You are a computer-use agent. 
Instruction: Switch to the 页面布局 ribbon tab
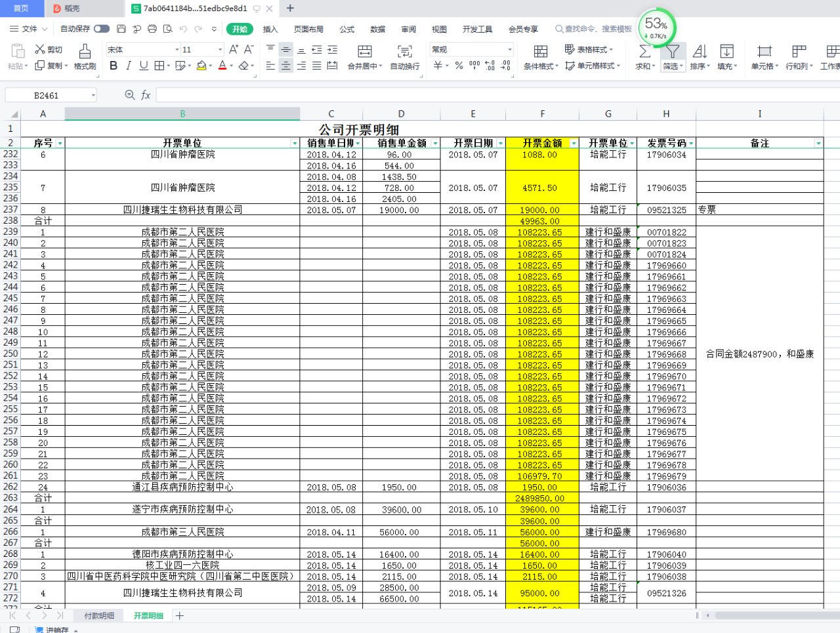click(x=308, y=29)
